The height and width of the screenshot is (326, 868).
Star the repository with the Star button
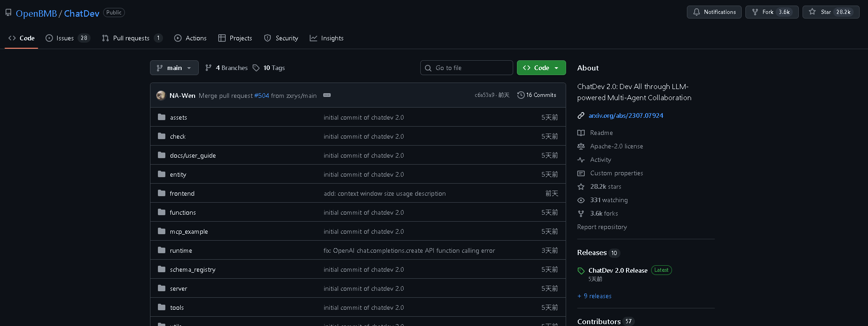[831, 12]
